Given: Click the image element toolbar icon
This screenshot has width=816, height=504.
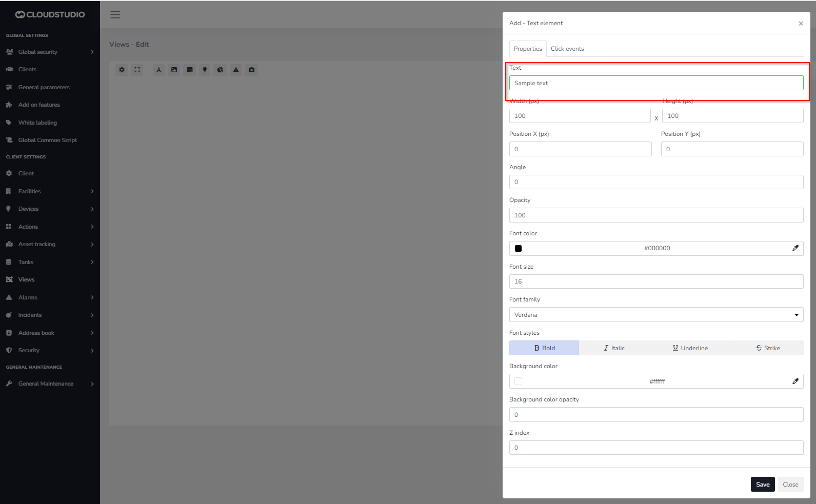Looking at the screenshot, I should pyautogui.click(x=174, y=70).
